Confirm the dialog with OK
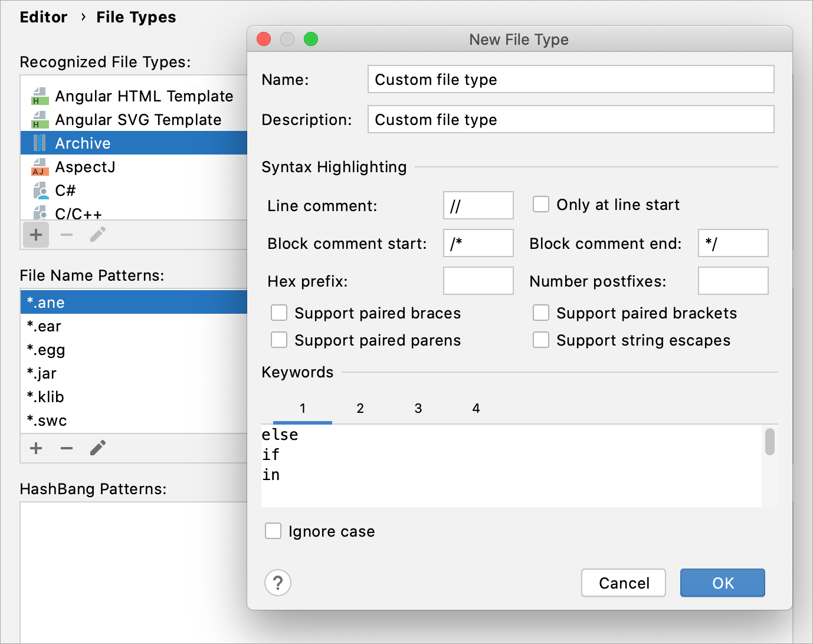The image size is (813, 644). 723,583
